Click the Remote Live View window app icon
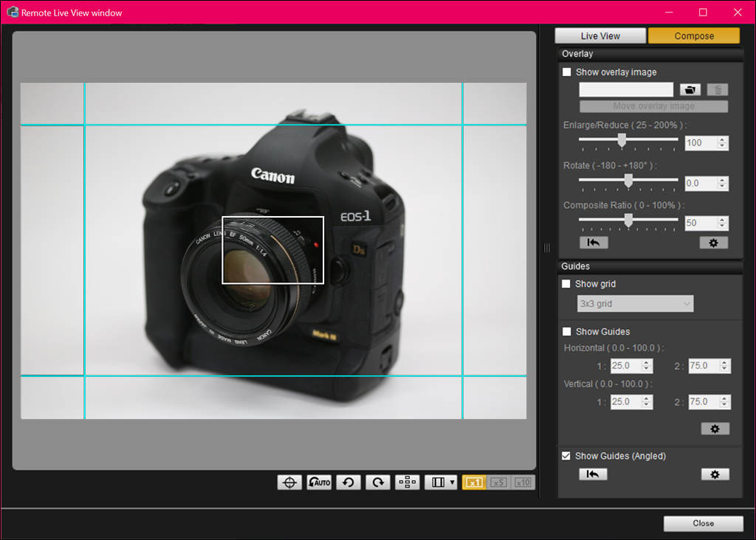 pos(13,12)
